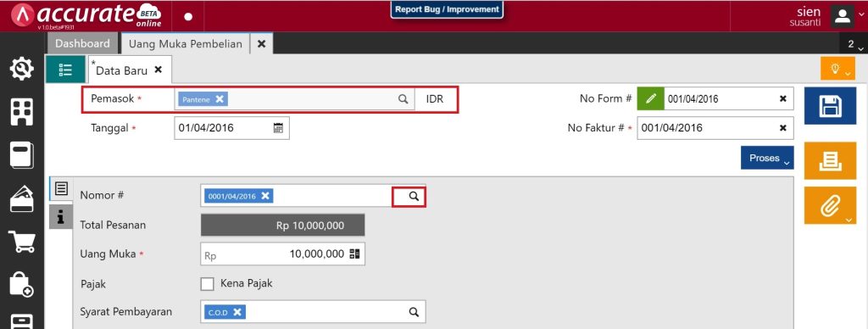Click the blue save diskette button
The height and width of the screenshot is (329, 868).
830,105
